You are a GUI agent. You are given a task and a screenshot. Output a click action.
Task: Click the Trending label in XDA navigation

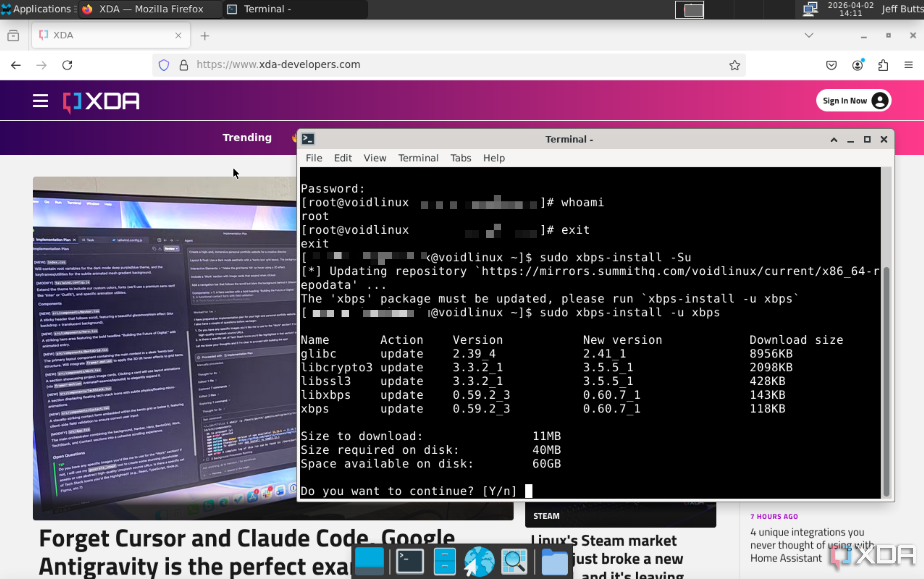[247, 138]
